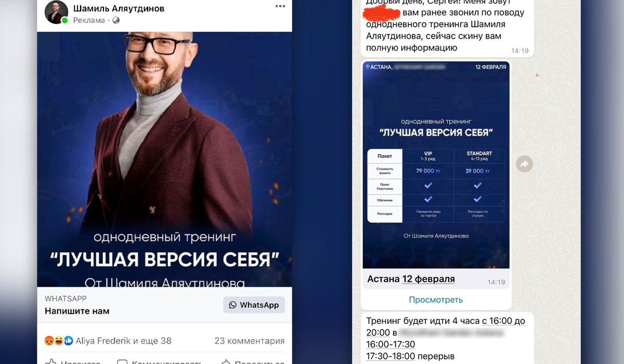Click the share arrow icon under the post

[226, 361]
